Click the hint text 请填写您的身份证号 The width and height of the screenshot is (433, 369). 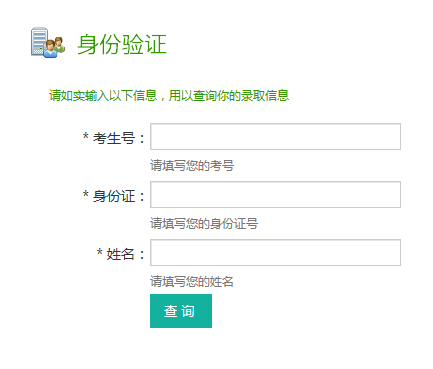204,224
